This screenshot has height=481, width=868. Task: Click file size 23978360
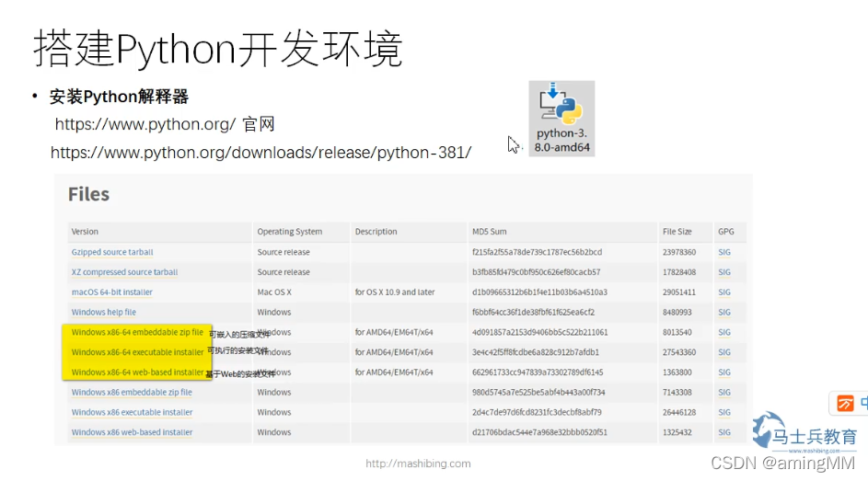[679, 252]
